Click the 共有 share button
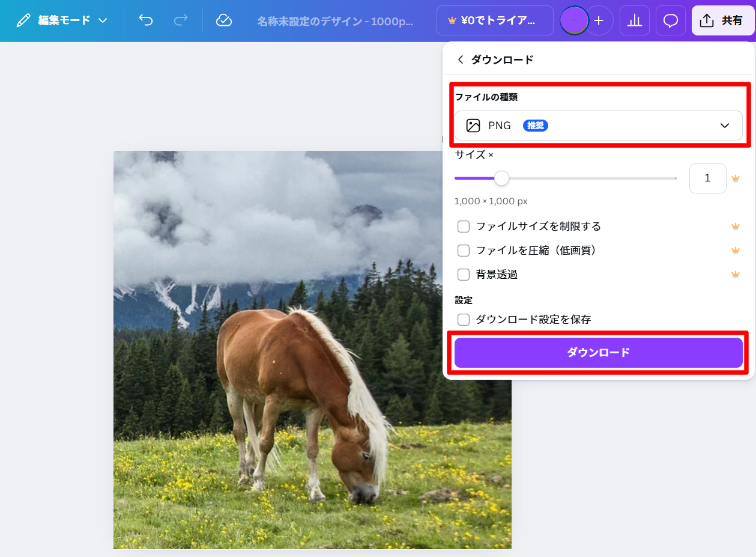This screenshot has width=756, height=557. pyautogui.click(x=722, y=21)
